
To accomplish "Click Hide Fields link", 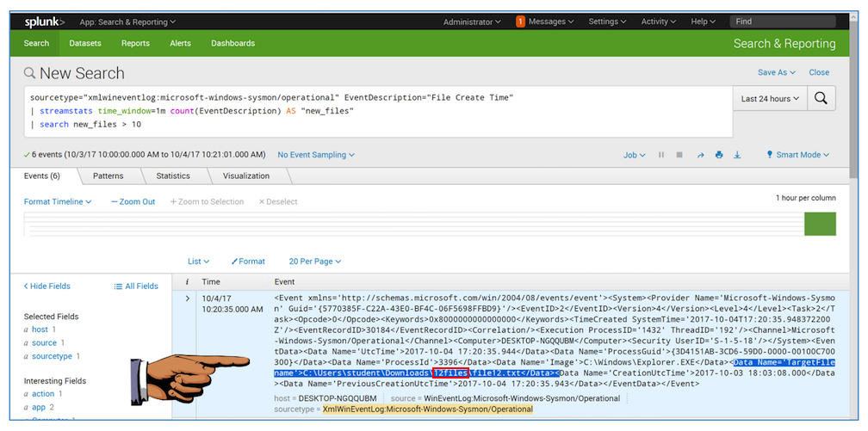I will tap(47, 286).
